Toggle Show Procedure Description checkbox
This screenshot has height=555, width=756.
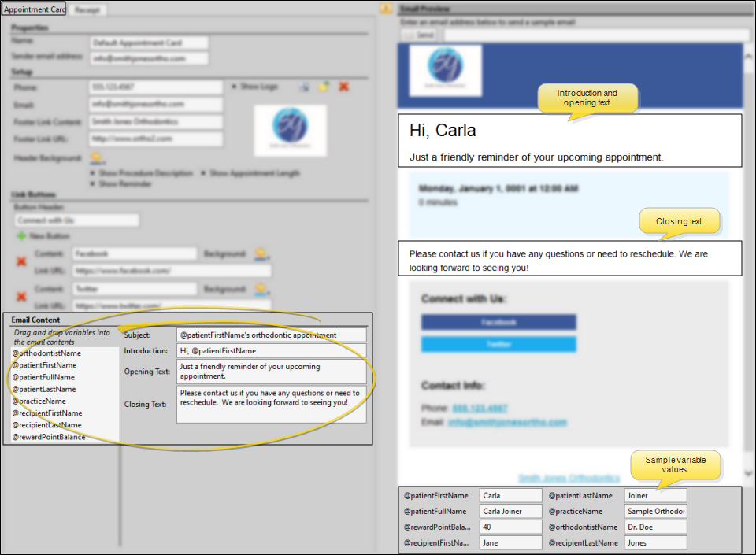pos(94,173)
